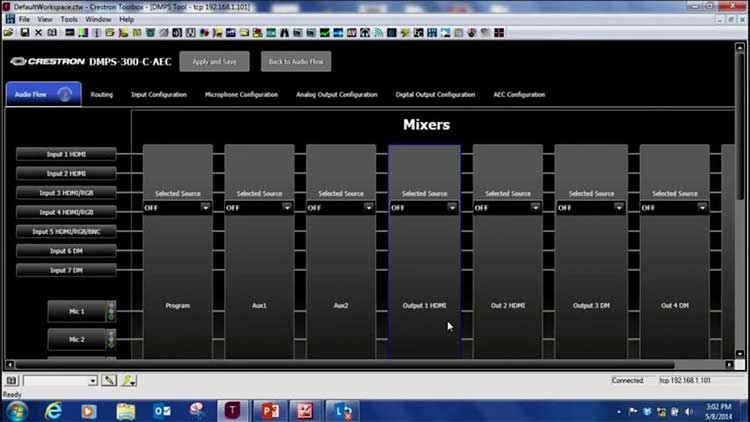Viewport: 750px width, 422px height.
Task: Select the Input 2 HDMI button
Action: [x=66, y=173]
